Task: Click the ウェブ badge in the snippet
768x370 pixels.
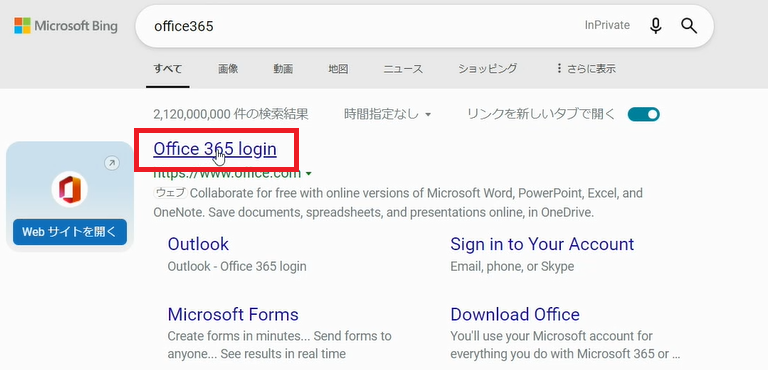Action: tap(170, 193)
